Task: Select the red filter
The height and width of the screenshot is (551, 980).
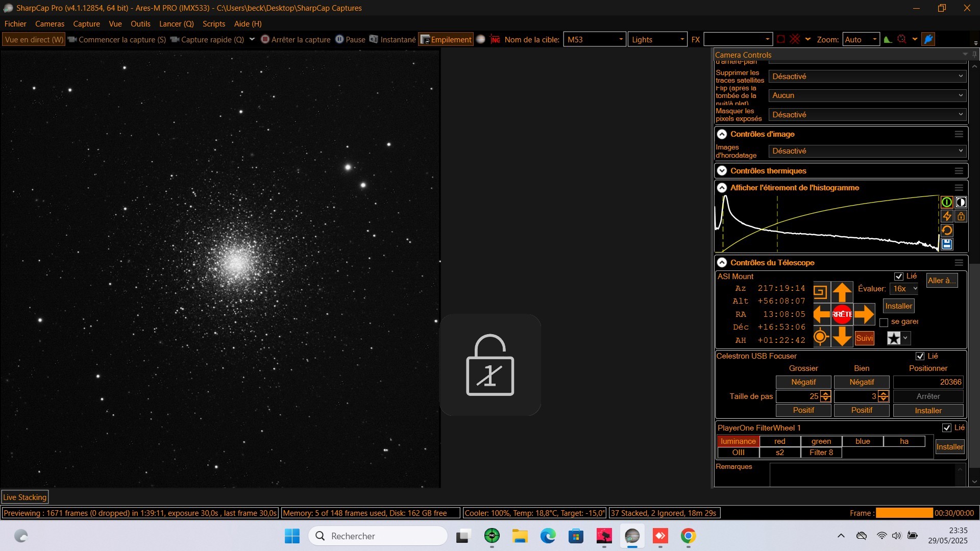Action: [x=779, y=441]
